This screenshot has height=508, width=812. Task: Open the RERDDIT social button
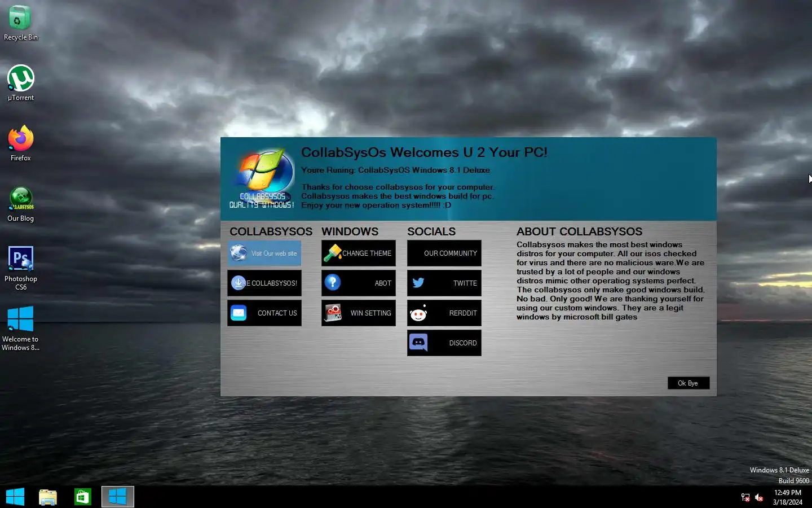[444, 313]
